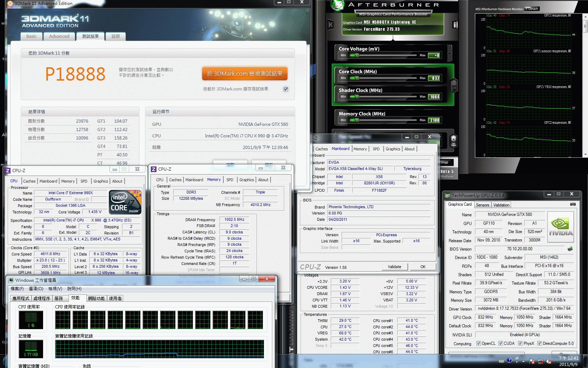The width and height of the screenshot is (588, 368).
Task: Click the Detach button on hardware monitor
Action: coord(532,9)
